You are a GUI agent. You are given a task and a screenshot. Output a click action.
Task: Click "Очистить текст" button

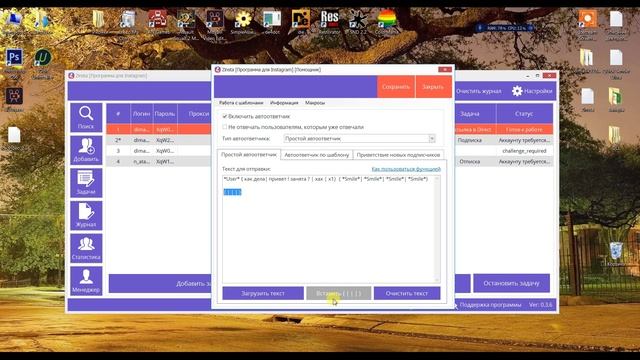pos(407,293)
